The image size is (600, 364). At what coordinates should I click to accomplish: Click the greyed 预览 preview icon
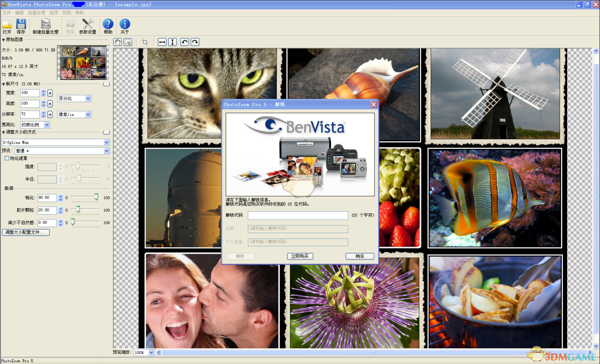click(x=71, y=24)
